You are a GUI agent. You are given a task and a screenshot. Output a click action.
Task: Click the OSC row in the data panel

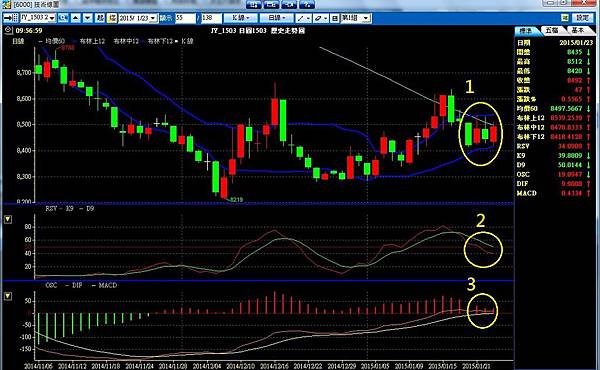click(555, 174)
